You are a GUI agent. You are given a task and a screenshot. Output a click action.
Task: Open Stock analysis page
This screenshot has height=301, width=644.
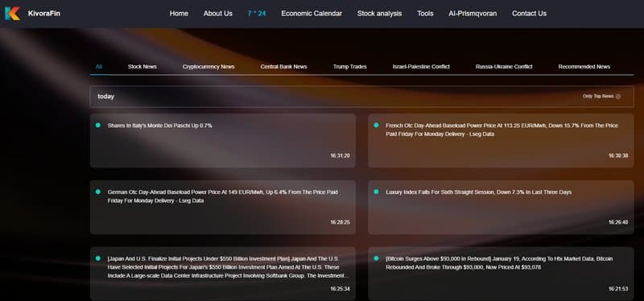[x=379, y=14]
